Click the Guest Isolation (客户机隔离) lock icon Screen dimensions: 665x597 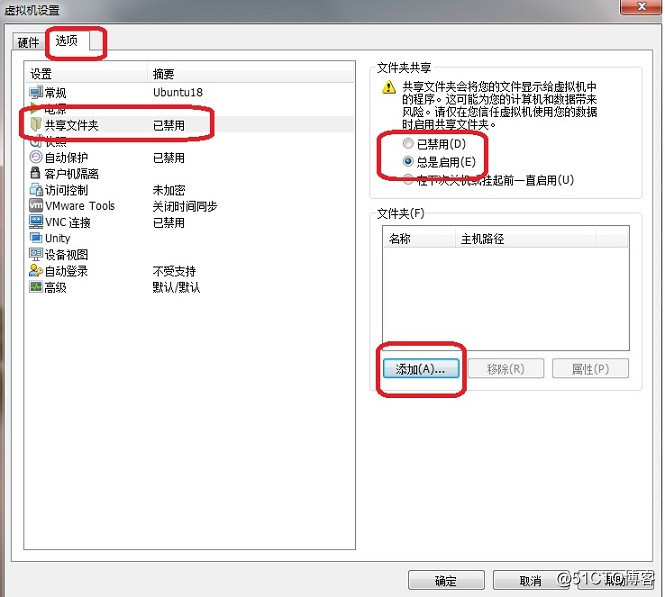point(36,173)
